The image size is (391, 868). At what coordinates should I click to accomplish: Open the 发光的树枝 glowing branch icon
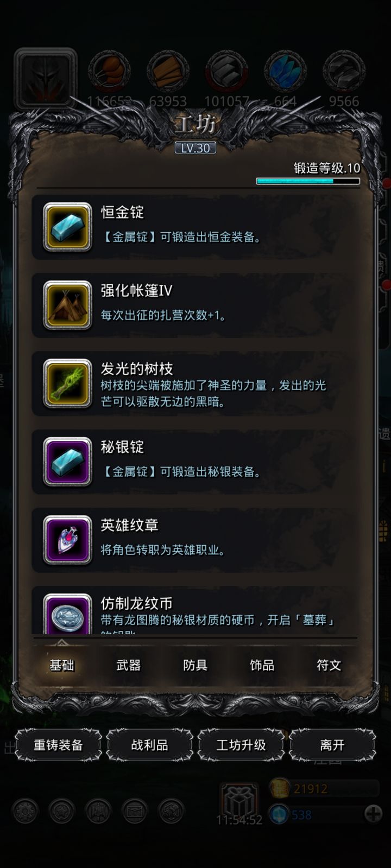[67, 383]
